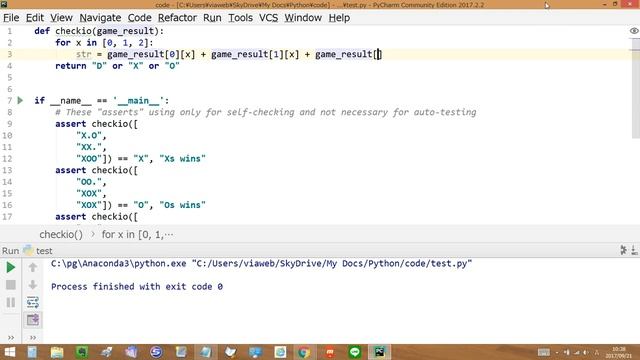Click 'Process finished with exit code 0' text

(137, 287)
